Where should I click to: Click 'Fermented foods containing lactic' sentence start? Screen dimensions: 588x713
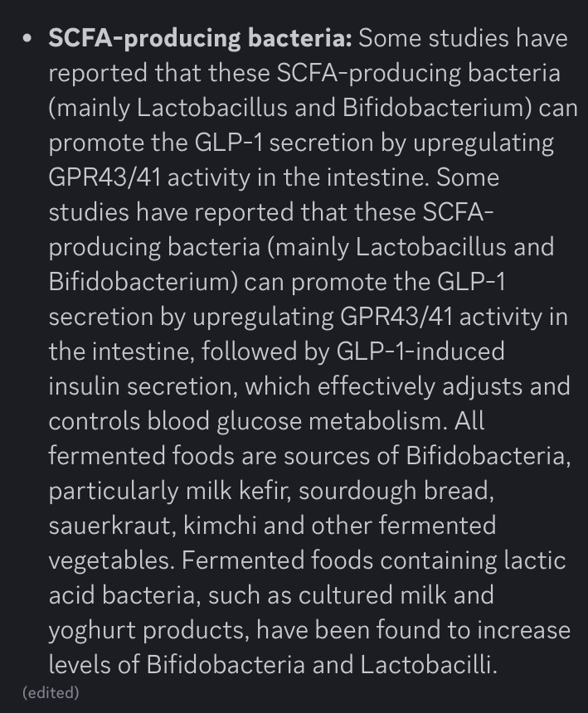click(x=373, y=560)
